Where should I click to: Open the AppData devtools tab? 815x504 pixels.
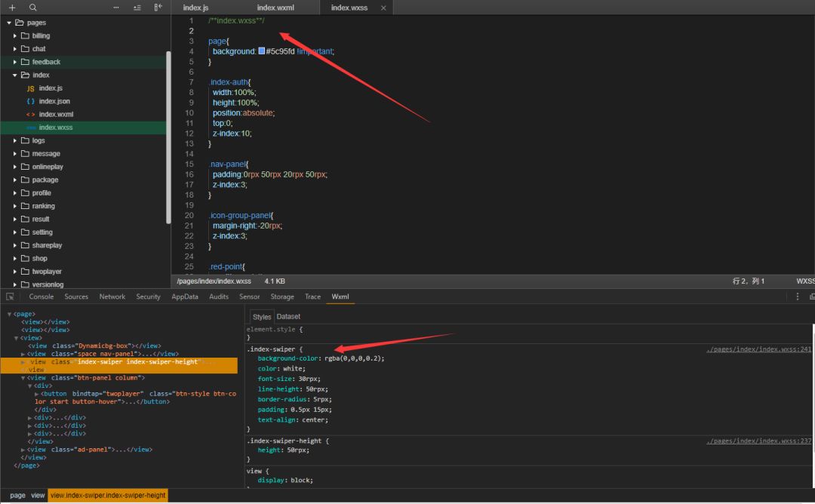point(185,297)
